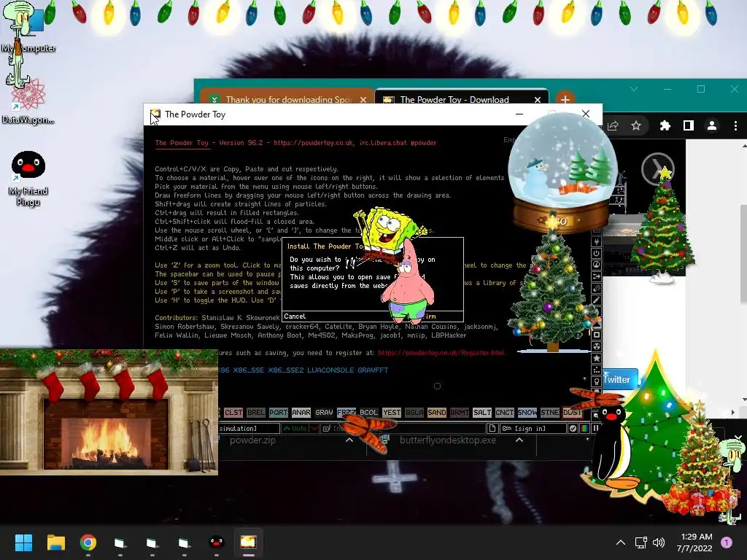Toggle Chrome side panel icon
The width and height of the screenshot is (747, 560).
coord(689,125)
